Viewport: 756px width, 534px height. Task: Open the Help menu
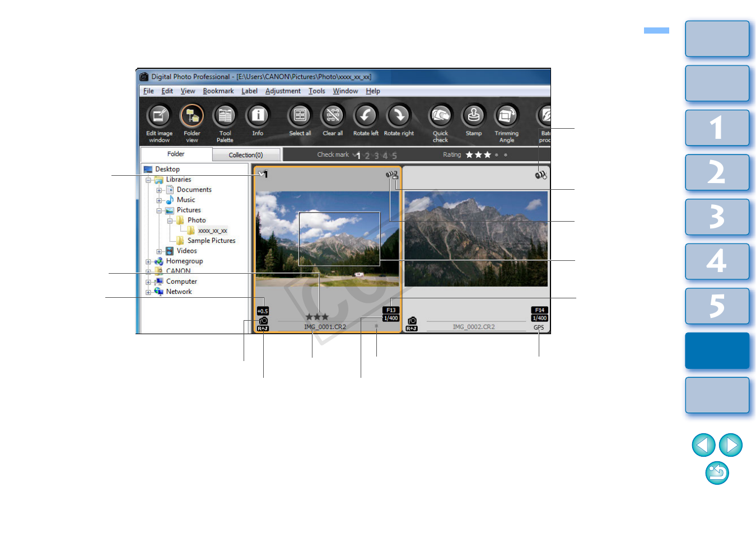pos(373,91)
